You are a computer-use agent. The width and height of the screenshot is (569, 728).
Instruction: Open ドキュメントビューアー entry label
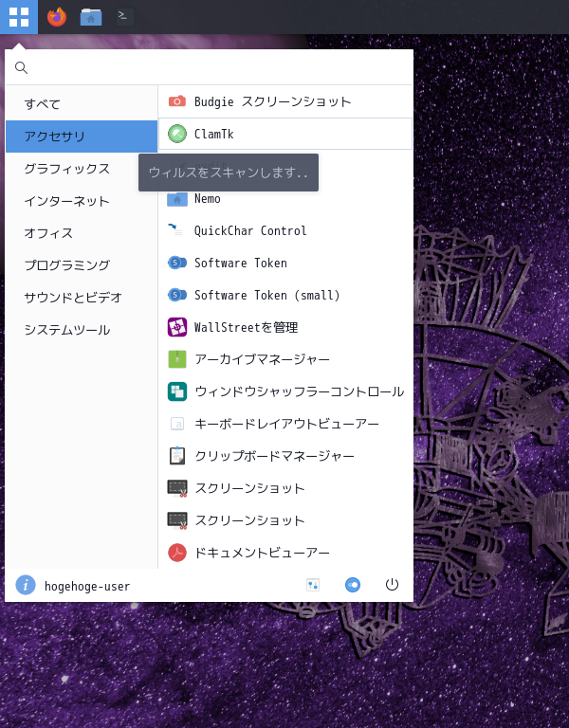pos(262,553)
